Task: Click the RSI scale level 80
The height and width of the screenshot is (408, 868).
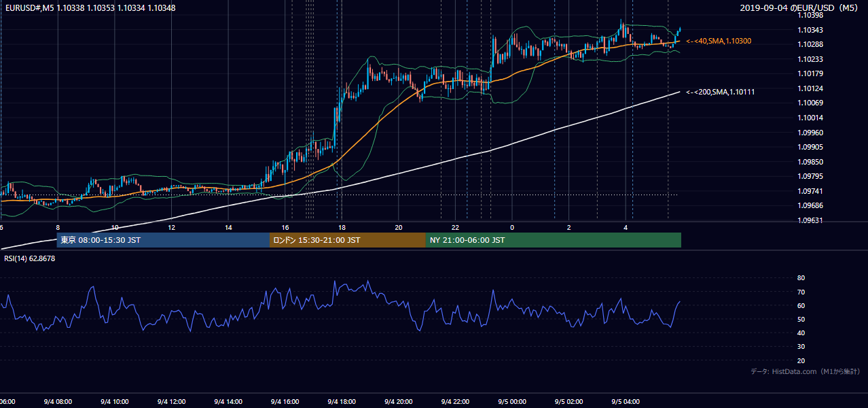Action: tap(801, 278)
